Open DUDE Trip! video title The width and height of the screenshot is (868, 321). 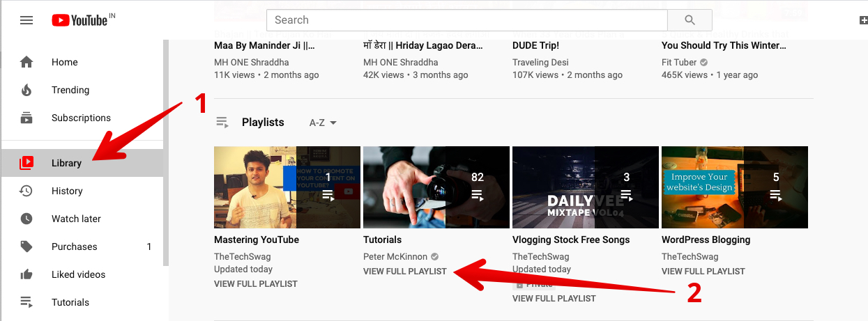(535, 46)
